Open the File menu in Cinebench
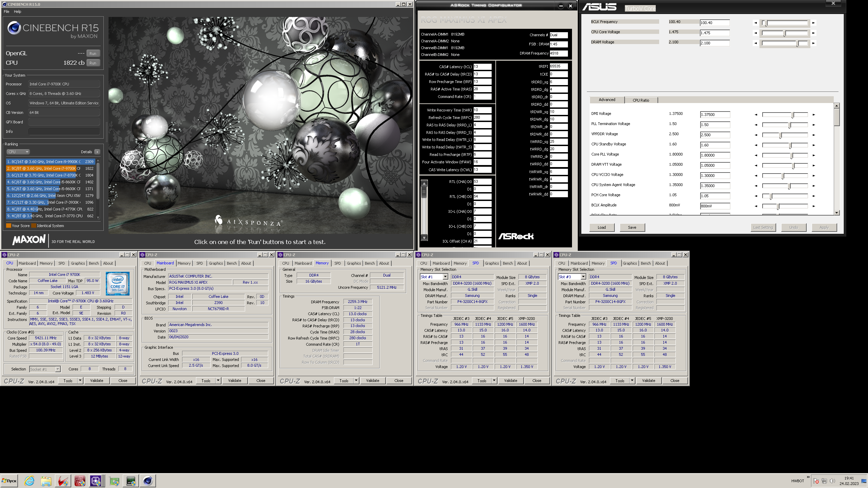The image size is (868, 488). pyautogui.click(x=6, y=12)
